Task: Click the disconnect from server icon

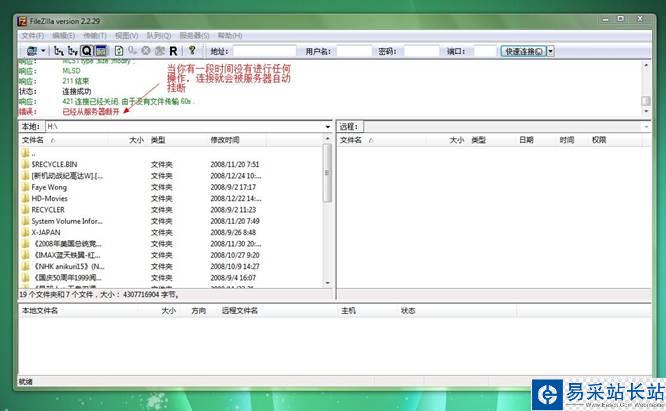Action: (x=160, y=51)
